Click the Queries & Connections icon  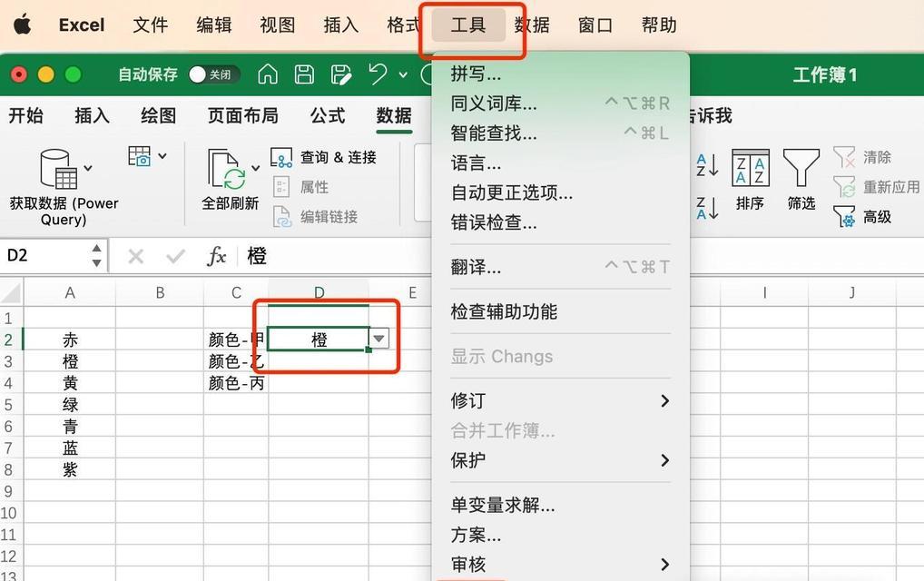coord(281,157)
